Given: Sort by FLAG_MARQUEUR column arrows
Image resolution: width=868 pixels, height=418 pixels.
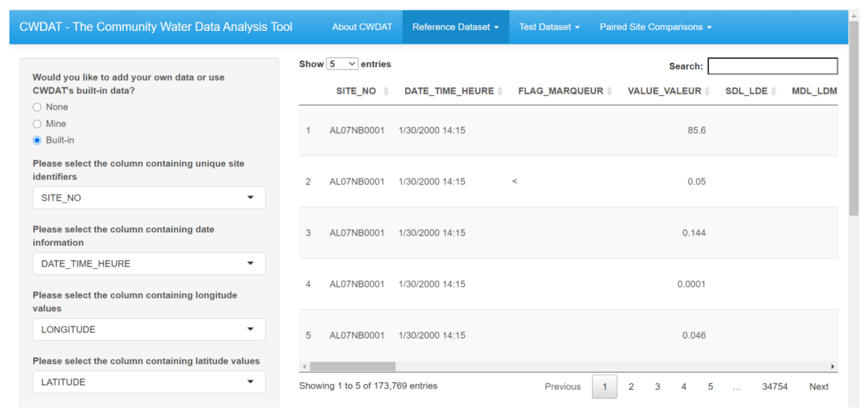Looking at the screenshot, I should (609, 91).
